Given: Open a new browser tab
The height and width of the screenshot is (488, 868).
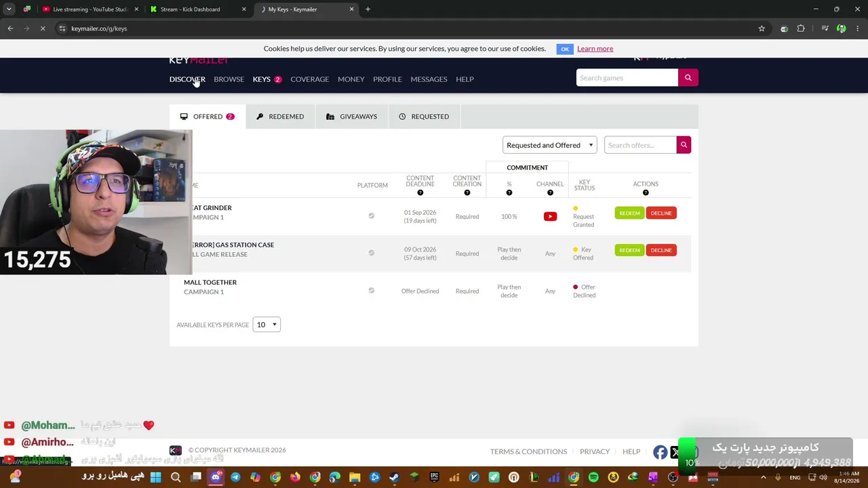Looking at the screenshot, I should click(x=368, y=9).
